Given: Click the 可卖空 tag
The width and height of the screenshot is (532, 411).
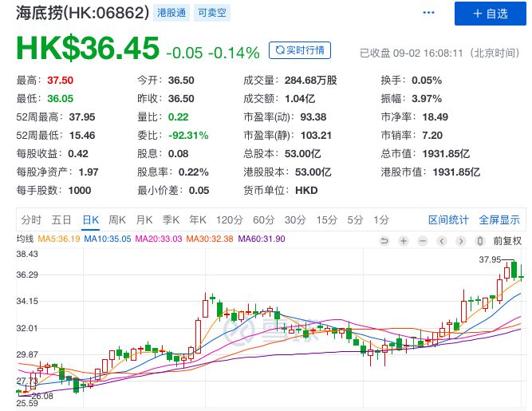Looking at the screenshot, I should point(212,13).
